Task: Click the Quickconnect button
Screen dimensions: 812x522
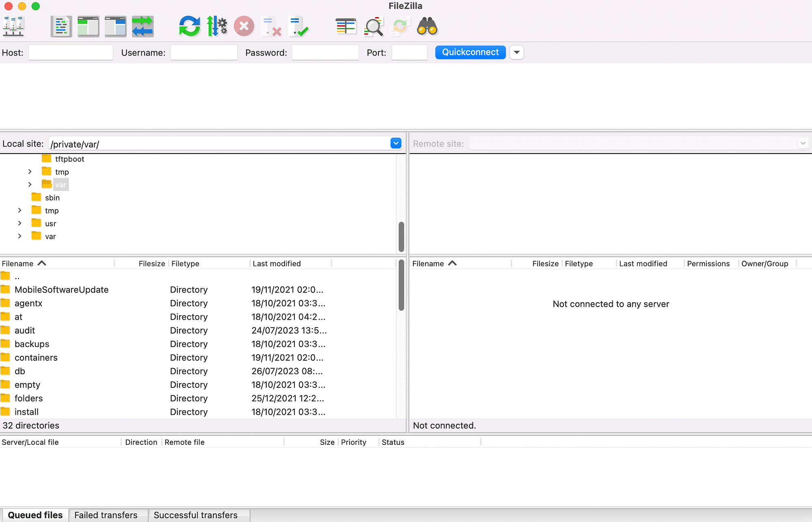Action: click(471, 52)
